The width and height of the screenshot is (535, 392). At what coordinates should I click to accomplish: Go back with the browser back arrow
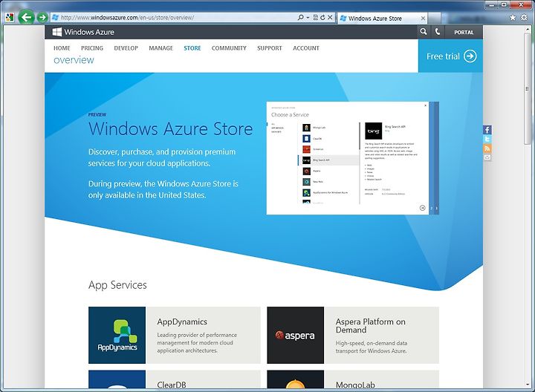pyautogui.click(x=26, y=16)
